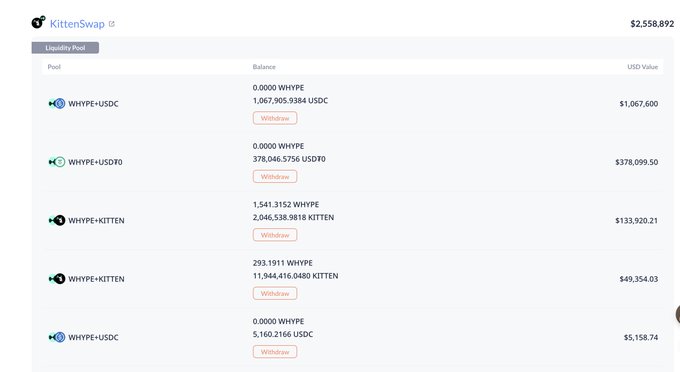
Task: Click the token icon of WHYPE+KITTEN $133,920.21 pool
Action: coord(57,220)
